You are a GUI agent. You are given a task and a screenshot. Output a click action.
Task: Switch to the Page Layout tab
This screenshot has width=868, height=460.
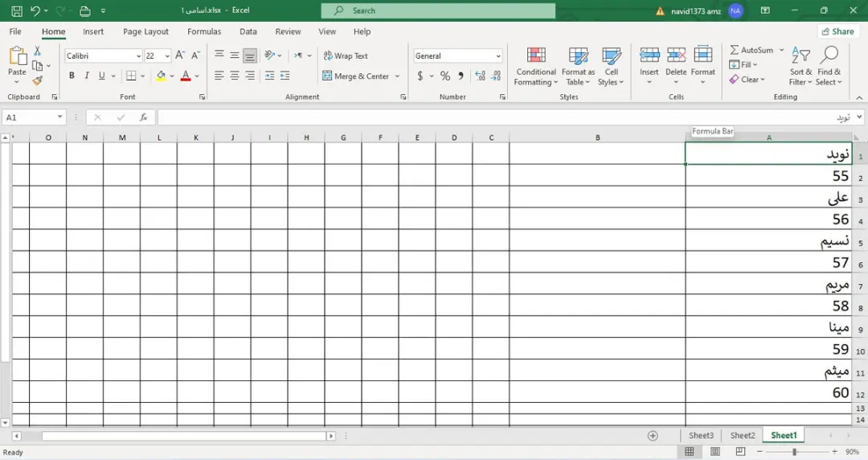145,31
